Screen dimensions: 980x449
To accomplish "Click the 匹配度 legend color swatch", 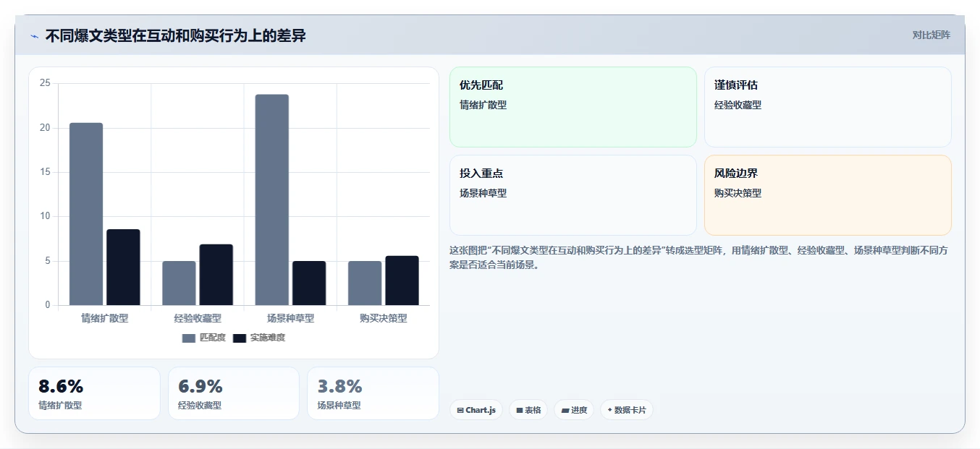I will point(189,338).
